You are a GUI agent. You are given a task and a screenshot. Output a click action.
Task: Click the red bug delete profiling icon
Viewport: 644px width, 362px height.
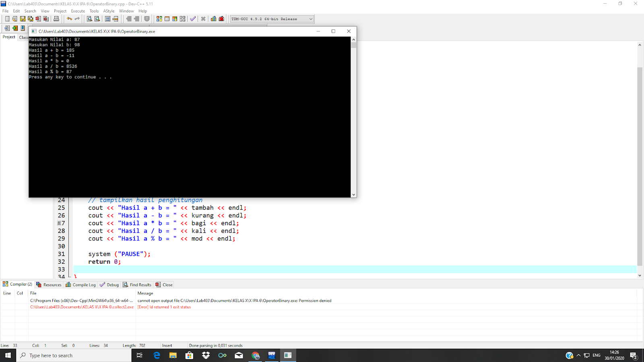tap(221, 19)
